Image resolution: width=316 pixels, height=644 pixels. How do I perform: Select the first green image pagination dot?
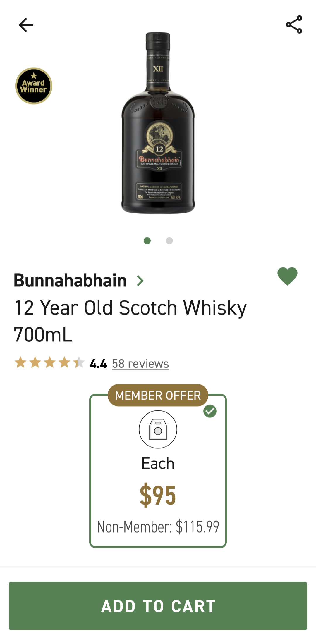point(147,241)
